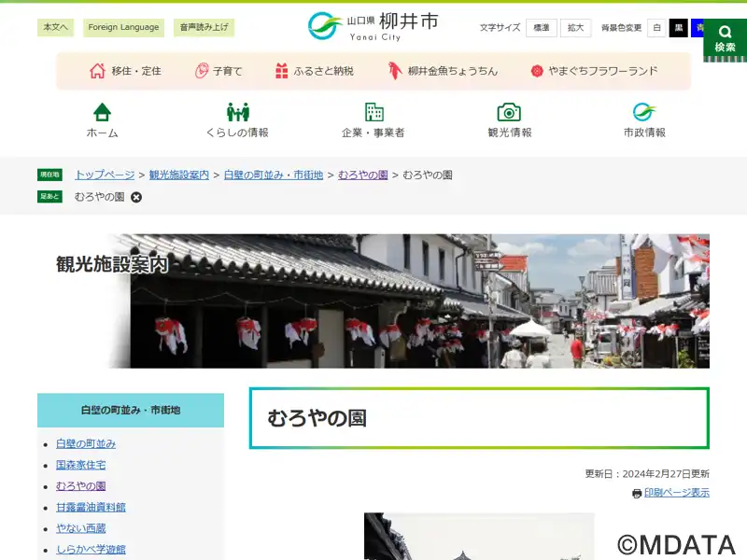
Task: Click the 更新日 2024年2月27日 text
Action: click(647, 474)
